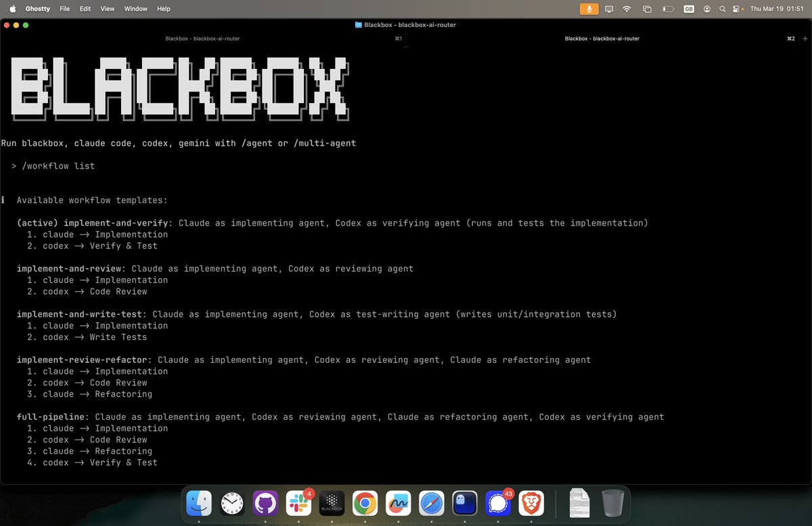Open a new terminal tab with the plus button
This screenshot has width=812, height=526.
pos(805,39)
